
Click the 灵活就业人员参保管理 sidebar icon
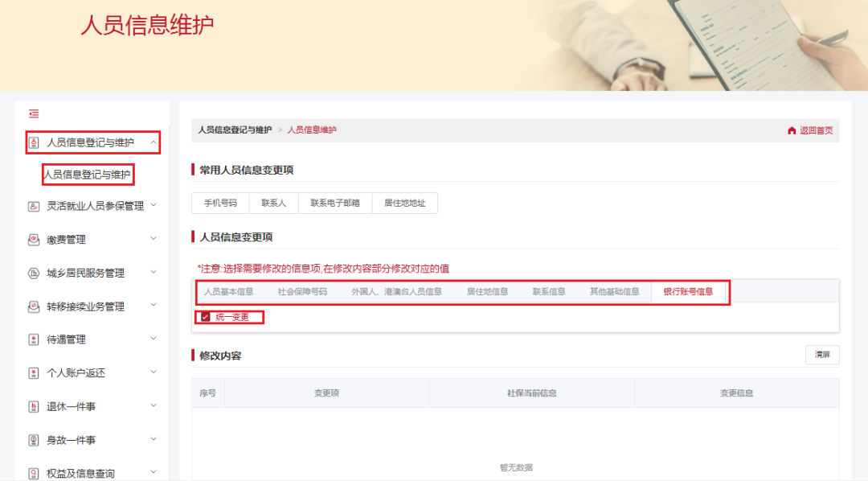(34, 206)
